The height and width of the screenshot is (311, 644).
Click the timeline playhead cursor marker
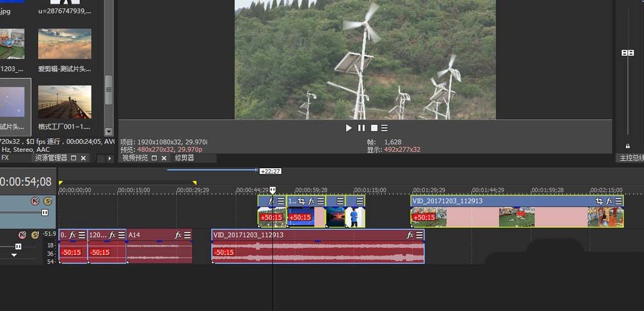point(272,190)
